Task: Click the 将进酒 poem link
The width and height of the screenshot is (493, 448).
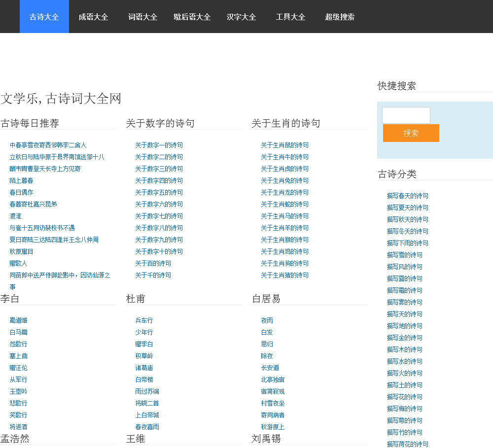Action: (x=19, y=427)
